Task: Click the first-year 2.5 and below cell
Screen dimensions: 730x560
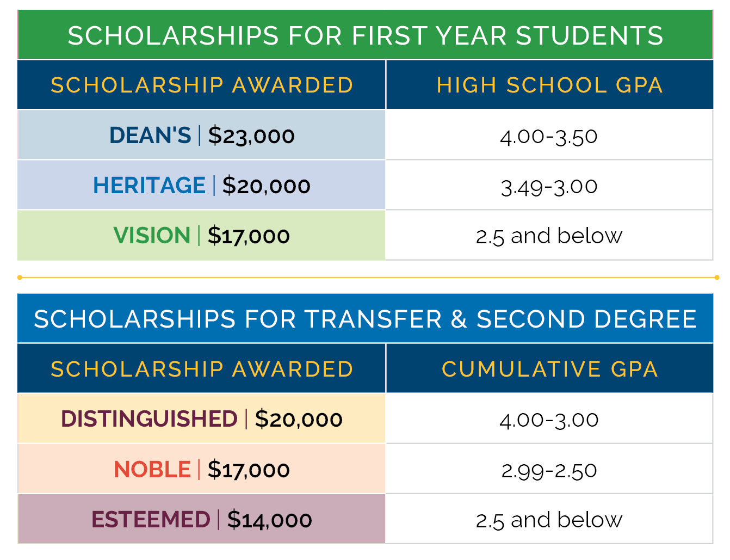Action: tap(549, 236)
